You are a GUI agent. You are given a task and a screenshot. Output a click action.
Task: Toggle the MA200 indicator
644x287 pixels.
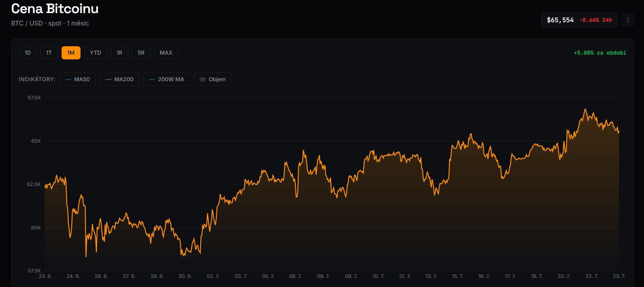click(x=119, y=79)
